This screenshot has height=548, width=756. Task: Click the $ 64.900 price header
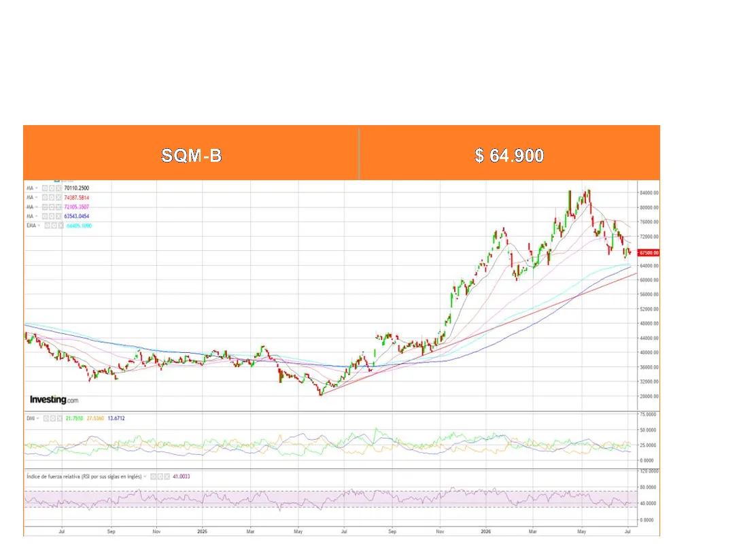510,155
